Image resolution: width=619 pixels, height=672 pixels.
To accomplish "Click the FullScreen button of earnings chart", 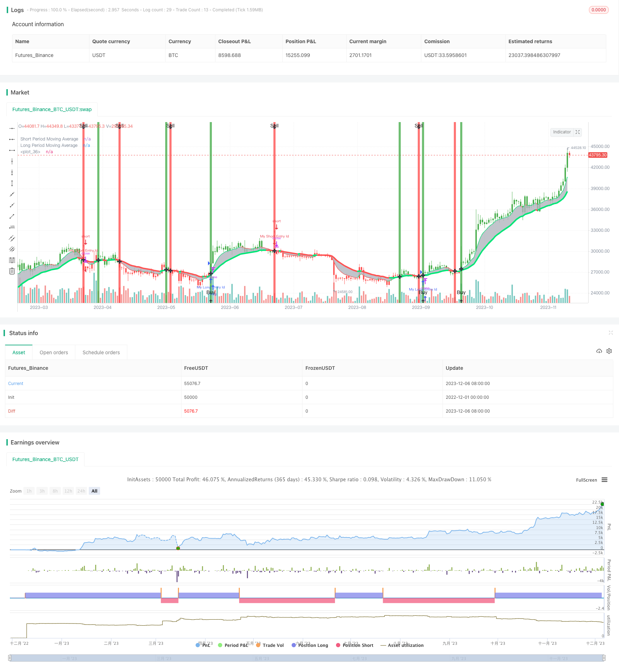I will [x=586, y=480].
